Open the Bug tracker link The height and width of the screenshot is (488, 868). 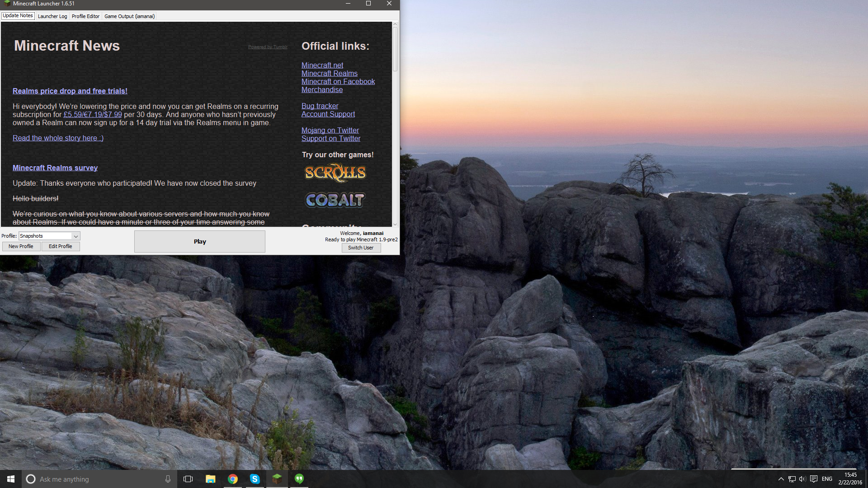point(320,106)
